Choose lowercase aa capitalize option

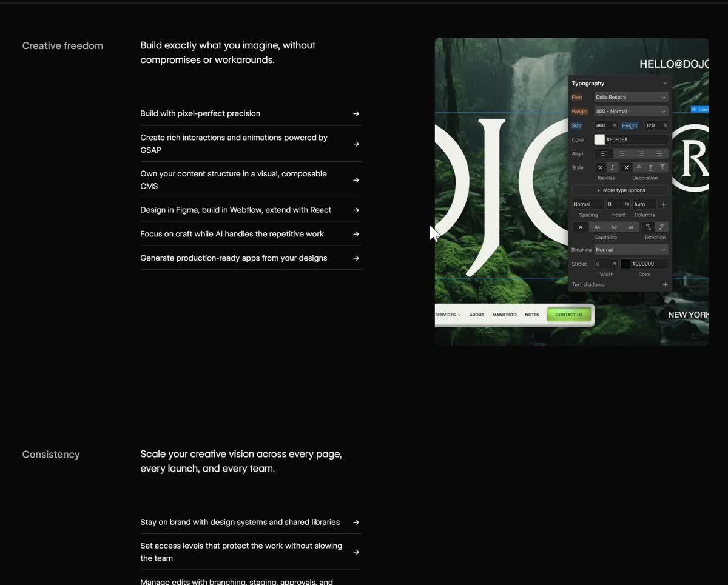click(631, 227)
